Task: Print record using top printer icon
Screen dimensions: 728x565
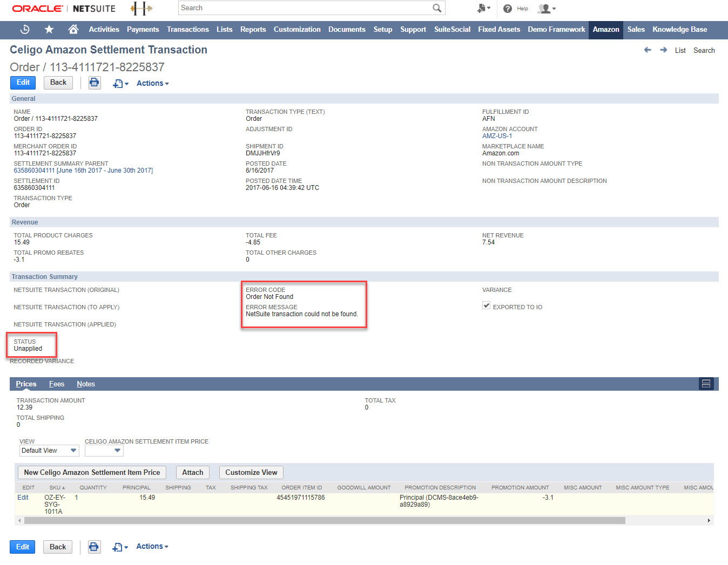Action: (x=95, y=83)
